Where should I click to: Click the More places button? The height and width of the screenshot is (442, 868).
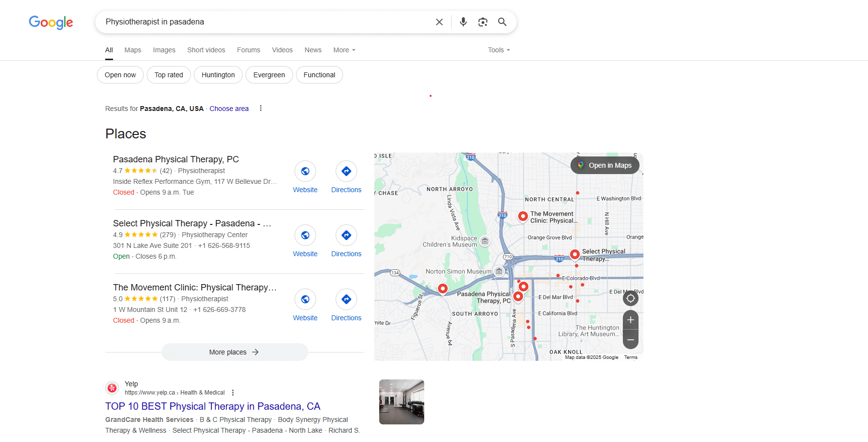pyautogui.click(x=234, y=352)
